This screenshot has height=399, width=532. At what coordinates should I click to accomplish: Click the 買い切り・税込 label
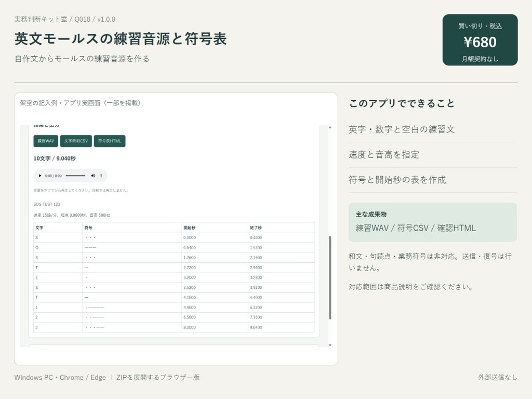pyautogui.click(x=480, y=26)
